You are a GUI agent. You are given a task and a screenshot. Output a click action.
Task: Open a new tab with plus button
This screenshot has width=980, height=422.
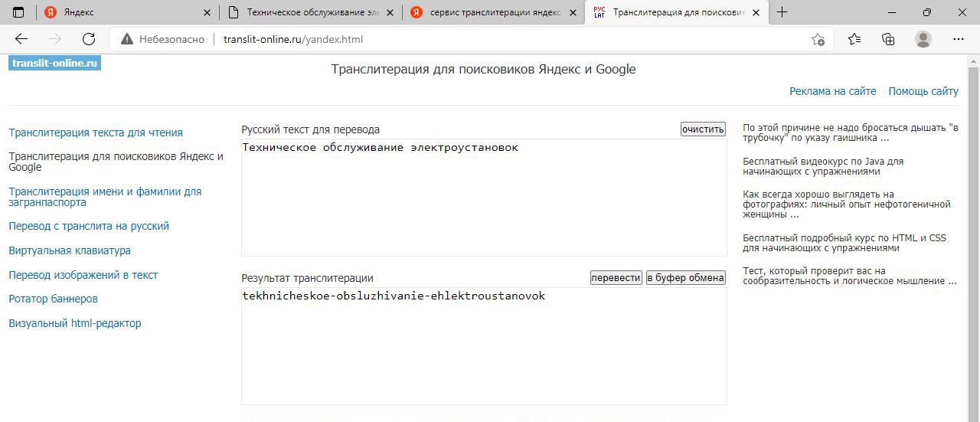[782, 12]
